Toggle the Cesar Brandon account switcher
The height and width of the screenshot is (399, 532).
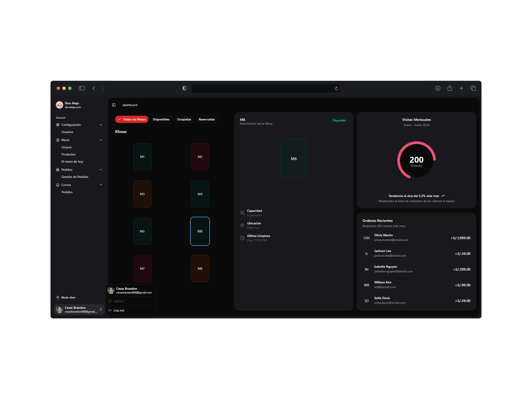tap(79, 309)
